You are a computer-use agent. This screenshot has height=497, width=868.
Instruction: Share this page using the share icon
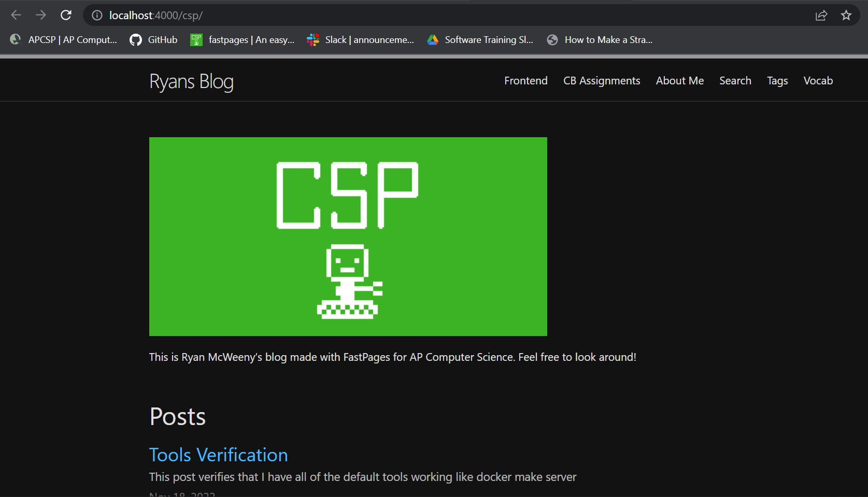pos(821,16)
